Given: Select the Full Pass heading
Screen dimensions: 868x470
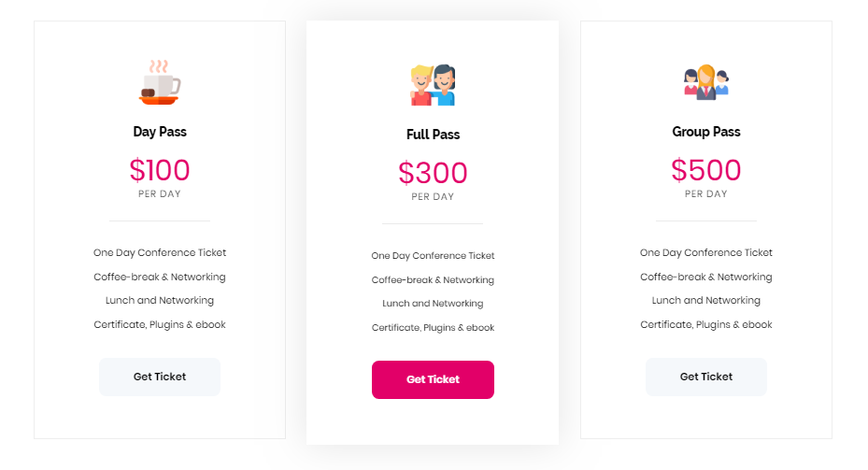Looking at the screenshot, I should [x=433, y=135].
